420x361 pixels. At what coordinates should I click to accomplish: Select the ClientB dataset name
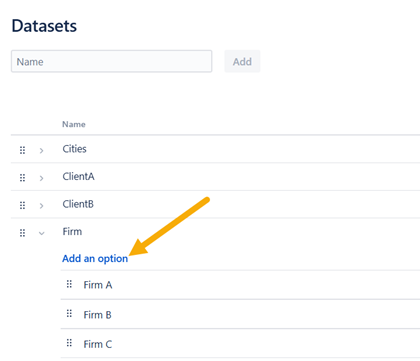click(78, 204)
